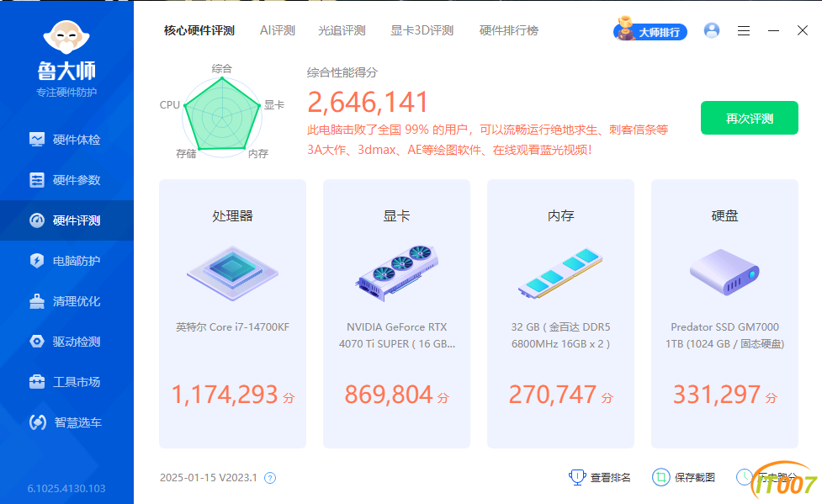
Task: Open the 驱动检测 menu label
Action: click(x=77, y=342)
